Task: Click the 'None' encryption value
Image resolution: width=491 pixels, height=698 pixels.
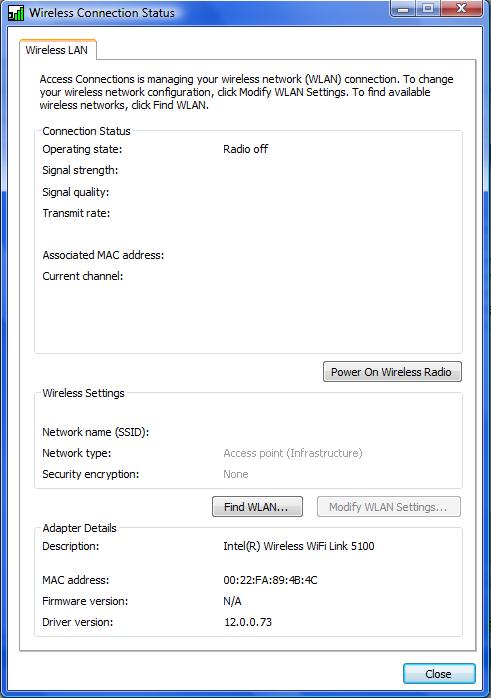Action: pos(235,474)
